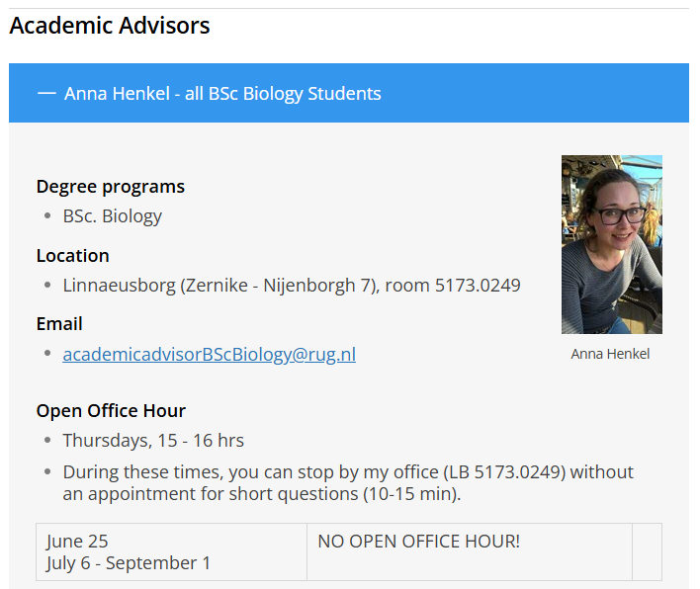Click the header text 'all BSc Biology Students'
This screenshot has width=700, height=589.
pos(283,94)
